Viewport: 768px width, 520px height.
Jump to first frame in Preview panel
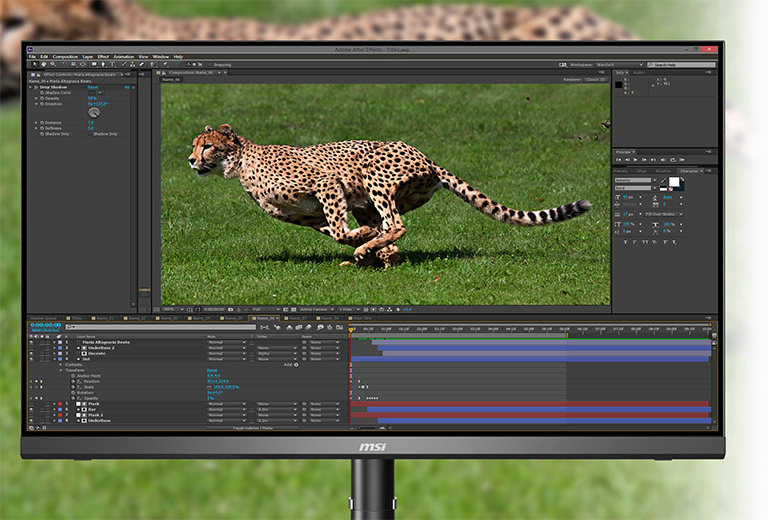(618, 160)
